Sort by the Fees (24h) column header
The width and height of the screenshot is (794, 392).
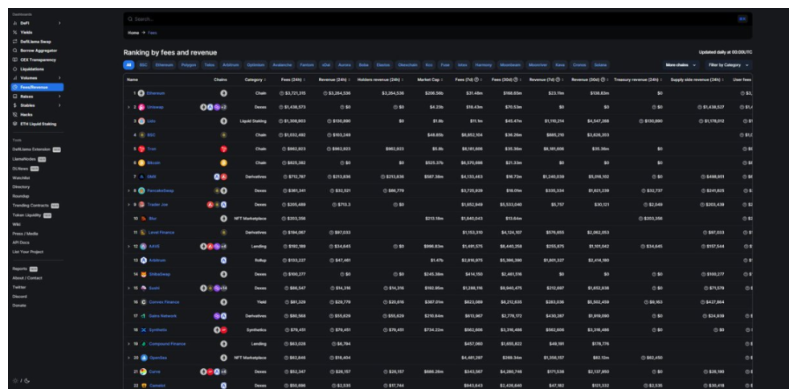pos(293,80)
